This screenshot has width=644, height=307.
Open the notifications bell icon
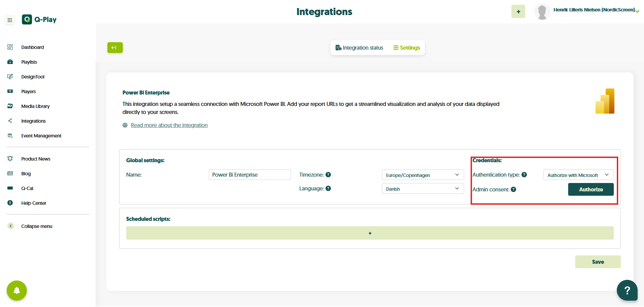point(17,291)
